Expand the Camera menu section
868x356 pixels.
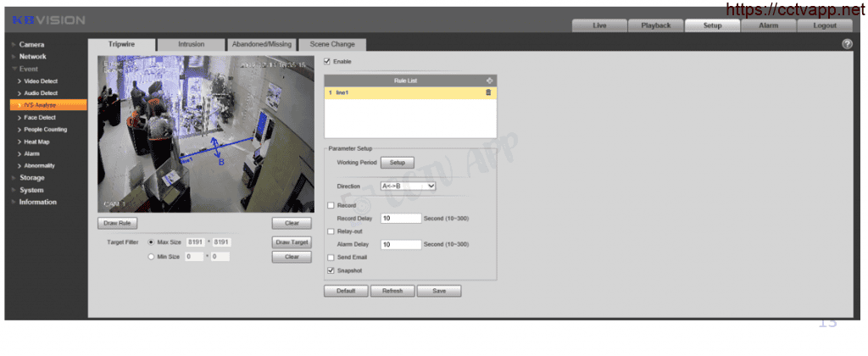point(31,44)
